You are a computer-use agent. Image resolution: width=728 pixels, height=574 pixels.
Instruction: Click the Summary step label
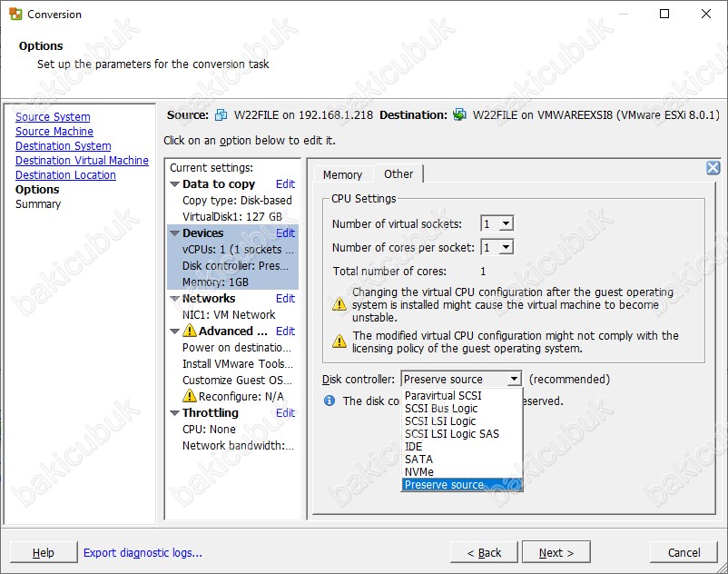pyautogui.click(x=38, y=204)
